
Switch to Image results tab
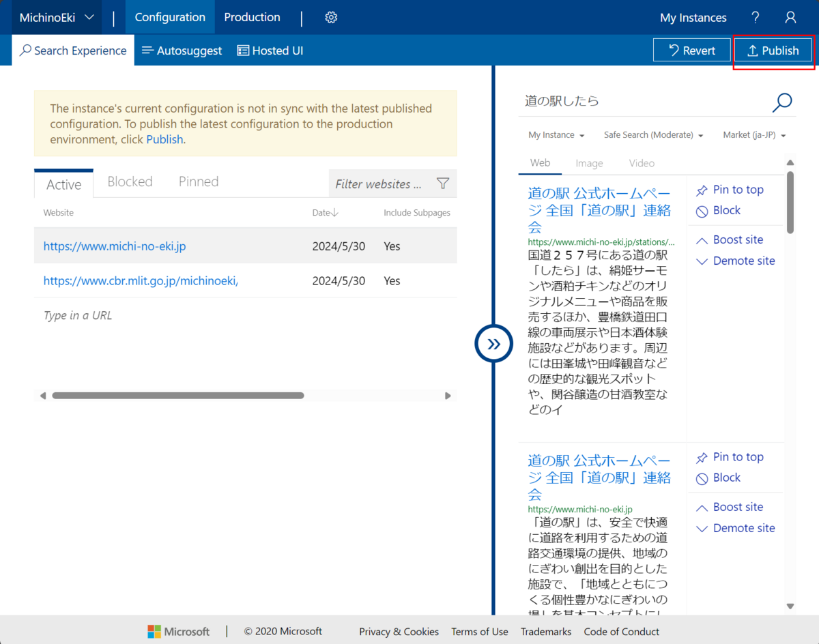click(589, 164)
